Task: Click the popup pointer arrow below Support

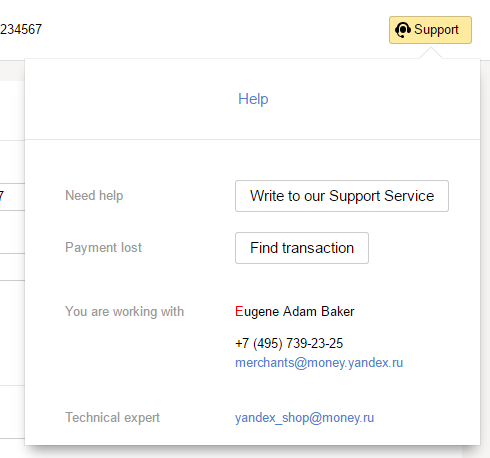Action: 431,53
